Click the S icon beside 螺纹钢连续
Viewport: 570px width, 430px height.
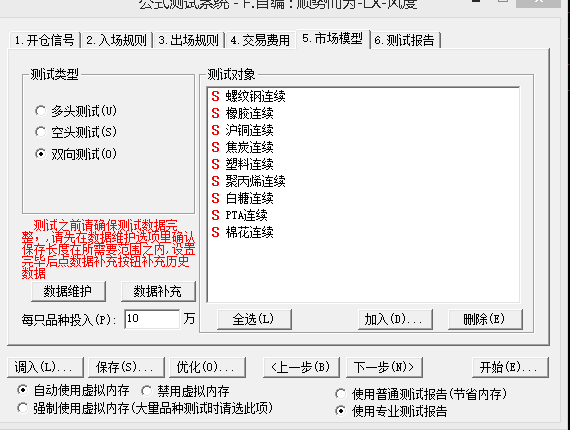[x=216, y=96]
